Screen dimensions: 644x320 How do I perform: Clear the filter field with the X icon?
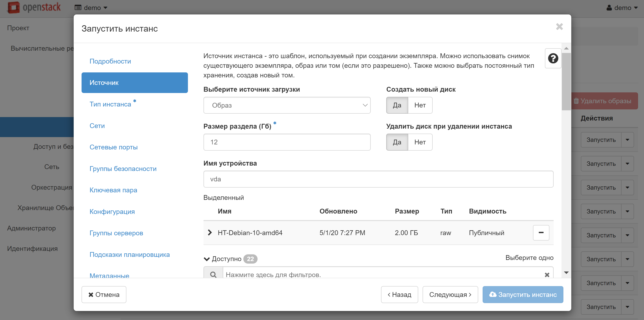coord(547,275)
